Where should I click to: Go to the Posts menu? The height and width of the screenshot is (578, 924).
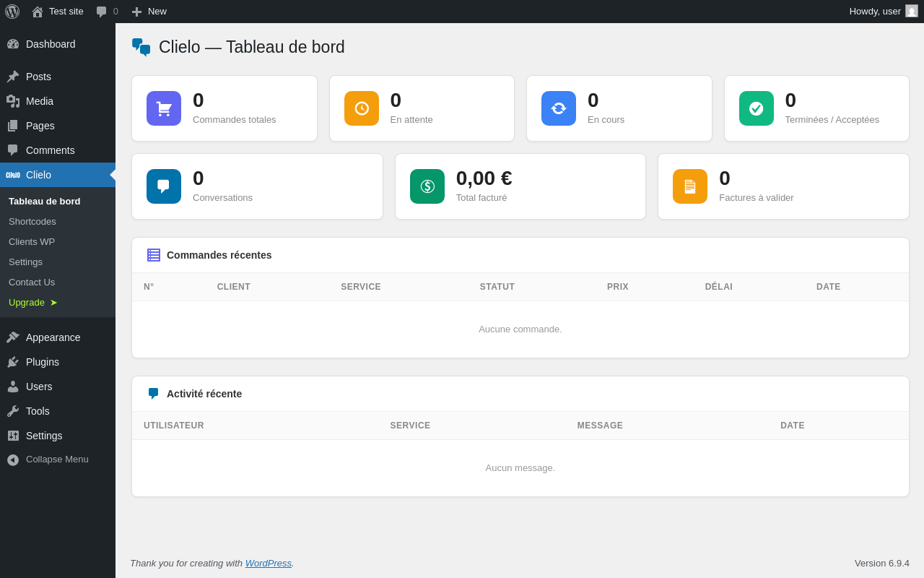[58, 77]
